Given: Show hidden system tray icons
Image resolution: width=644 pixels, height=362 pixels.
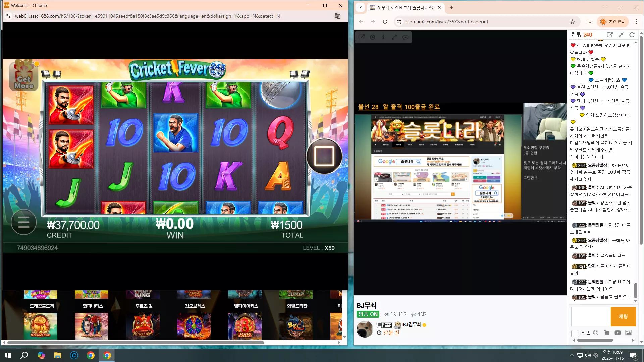Looking at the screenshot, I should point(572,355).
